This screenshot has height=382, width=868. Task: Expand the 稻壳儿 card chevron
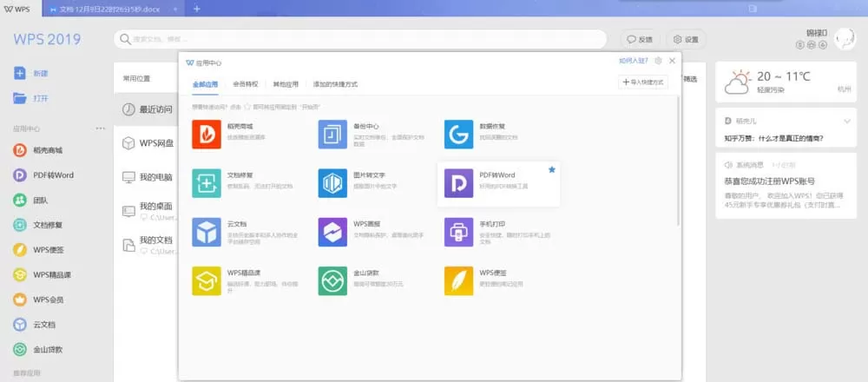(846, 122)
